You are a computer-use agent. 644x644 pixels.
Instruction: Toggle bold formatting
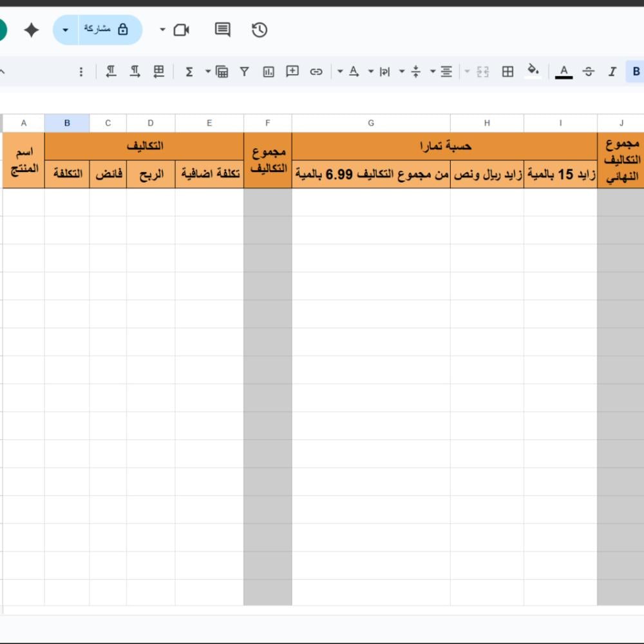(636, 71)
